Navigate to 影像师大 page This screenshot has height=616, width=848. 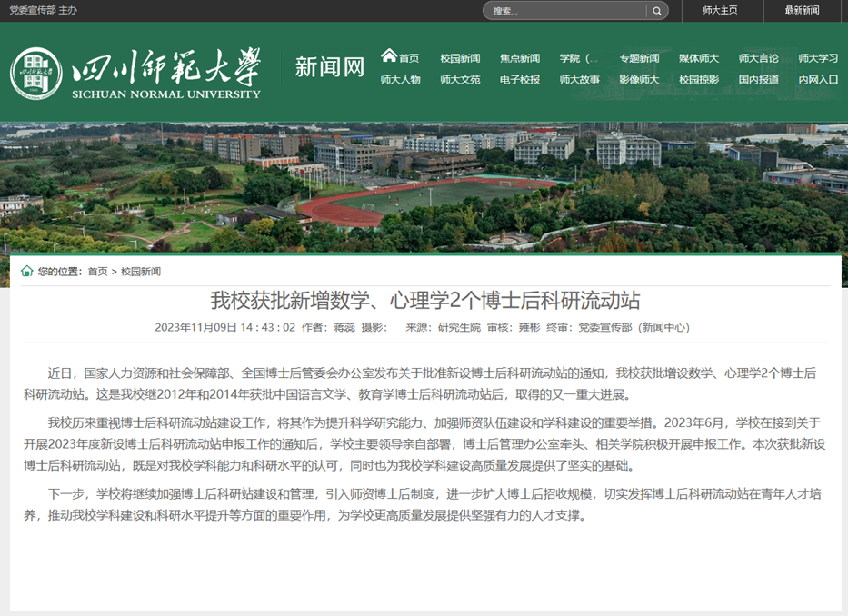[639, 80]
